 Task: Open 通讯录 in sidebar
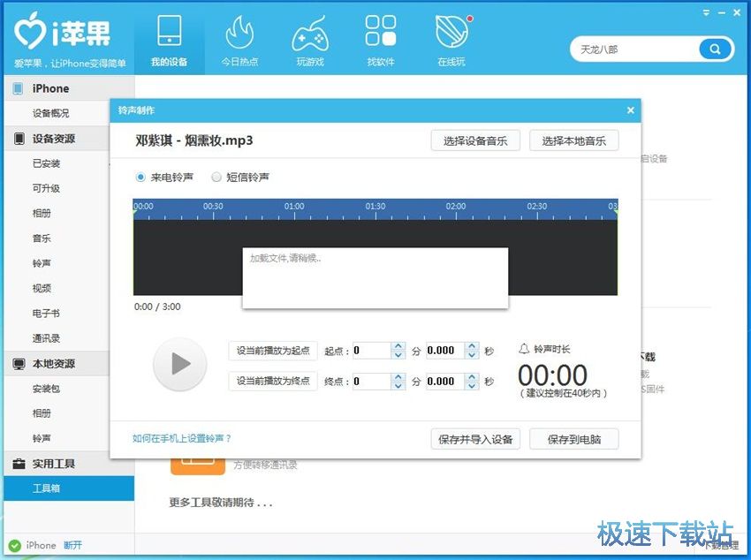(46, 338)
